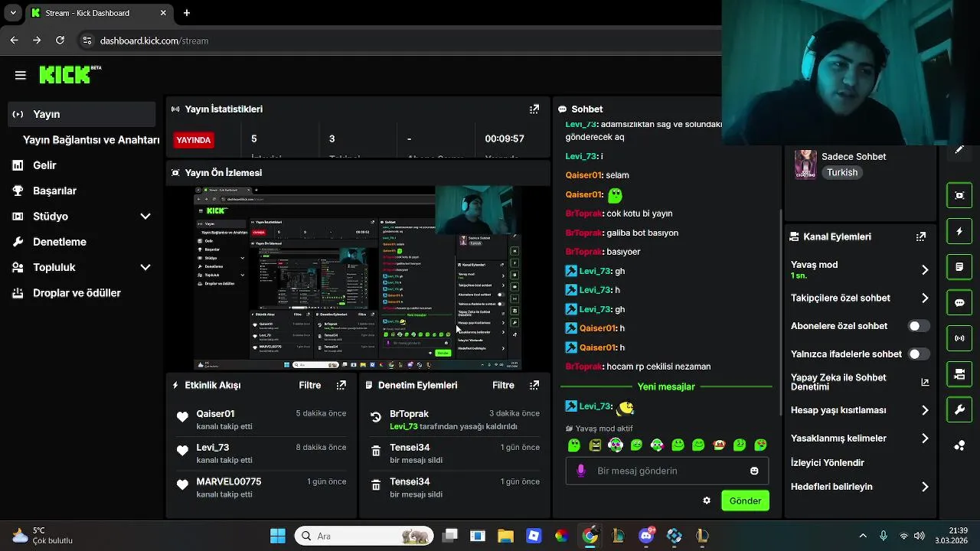Open external link for Yapay Zeka Sohbet Denetimi
The image size is (980, 551).
coord(925,382)
